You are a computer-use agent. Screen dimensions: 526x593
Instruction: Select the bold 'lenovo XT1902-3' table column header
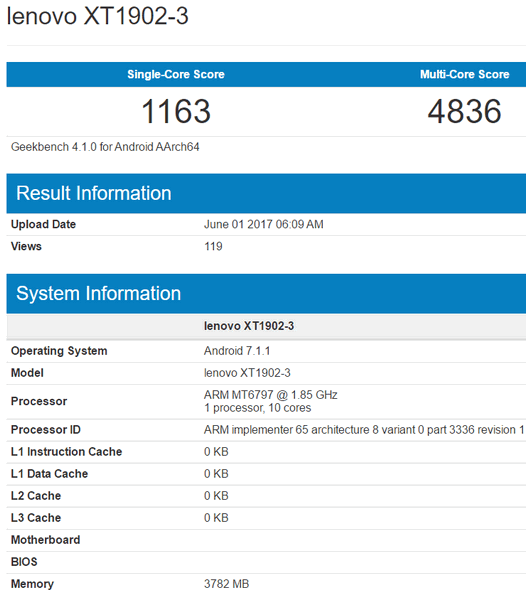(x=249, y=326)
